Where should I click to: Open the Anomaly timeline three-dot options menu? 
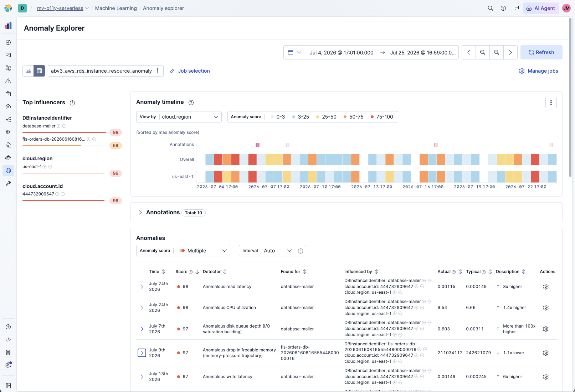(551, 103)
